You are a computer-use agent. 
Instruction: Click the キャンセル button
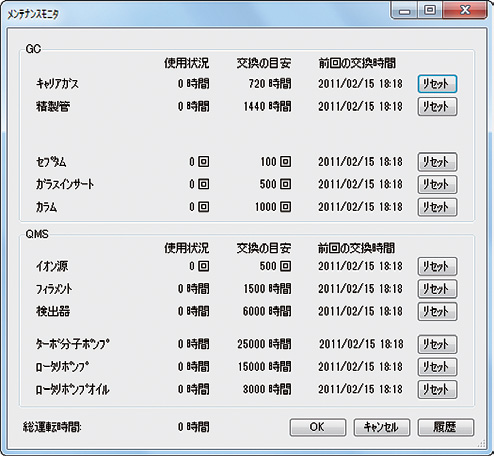coord(382,427)
